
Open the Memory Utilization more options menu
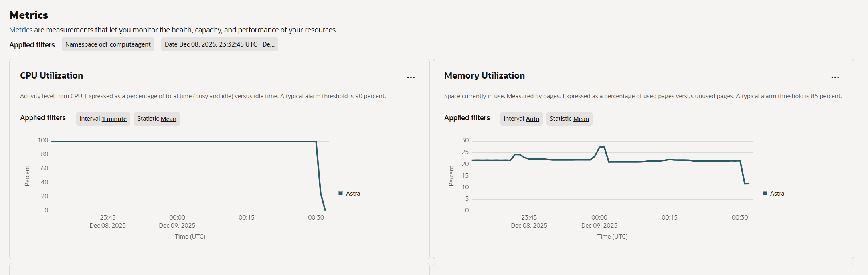tap(835, 77)
